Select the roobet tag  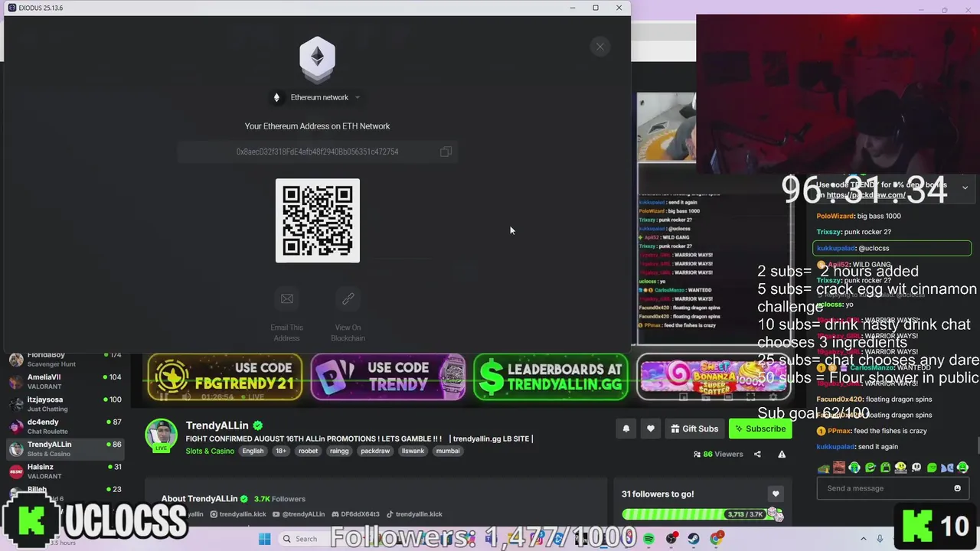click(308, 451)
